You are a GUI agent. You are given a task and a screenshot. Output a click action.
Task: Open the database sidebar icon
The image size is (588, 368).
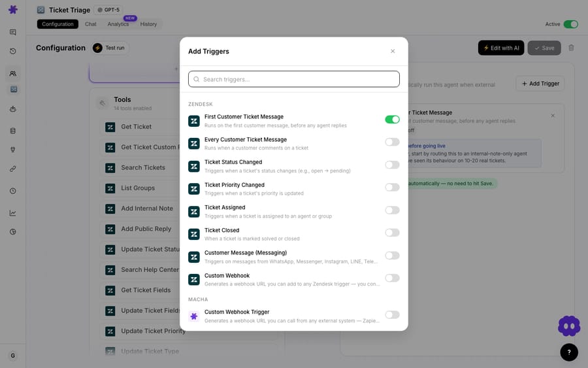13,131
